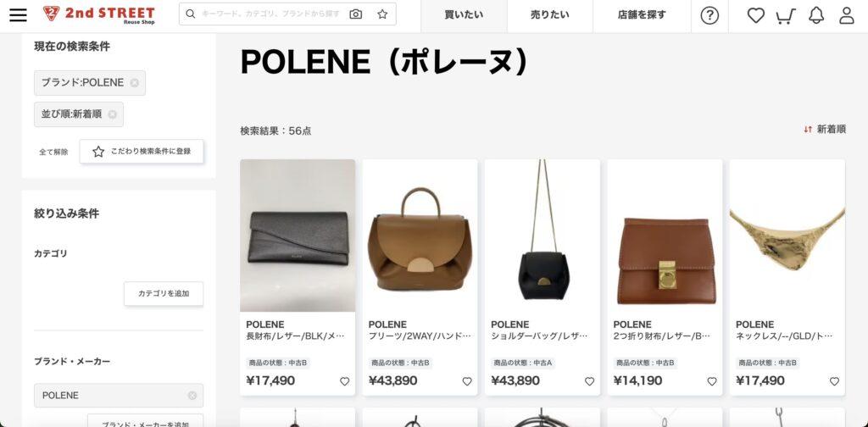Click the keyword search input field
This screenshot has height=427, width=868.
coord(271,14)
